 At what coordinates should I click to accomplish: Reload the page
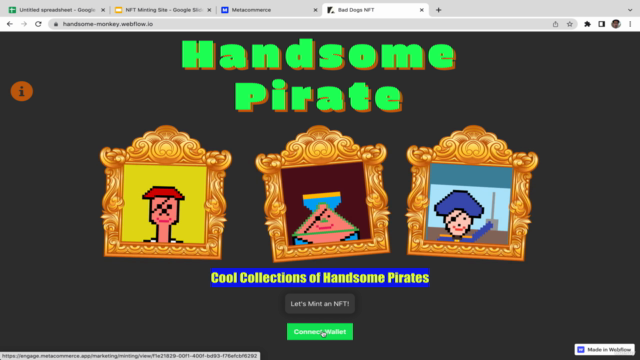tap(38, 24)
